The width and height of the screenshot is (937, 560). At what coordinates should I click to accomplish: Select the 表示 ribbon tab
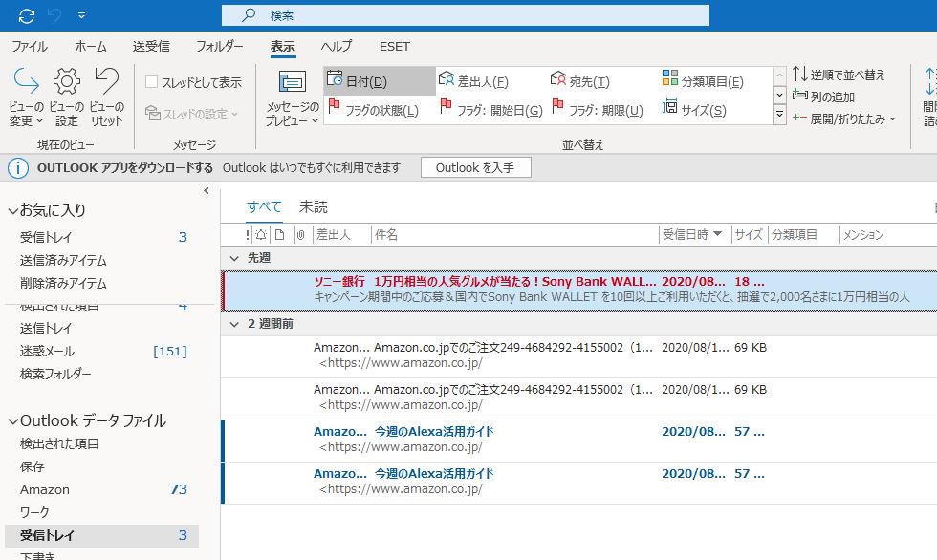coord(283,47)
